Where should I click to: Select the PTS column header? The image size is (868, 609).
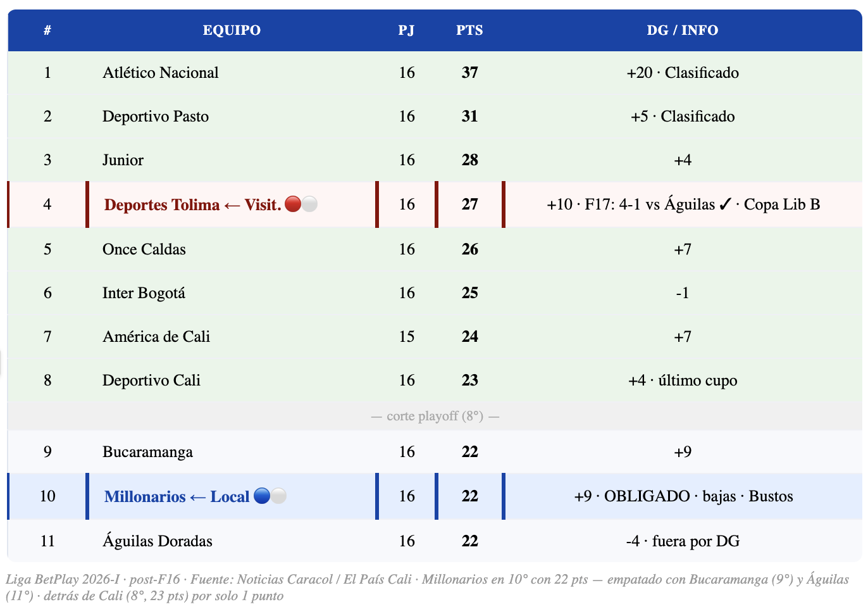click(469, 30)
